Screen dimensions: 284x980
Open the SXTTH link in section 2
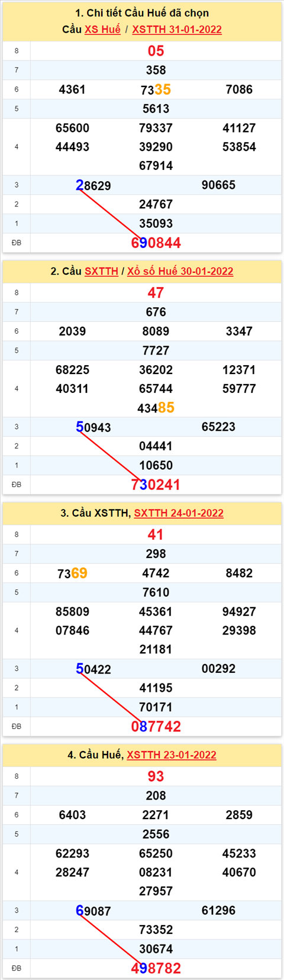pyautogui.click(x=101, y=271)
